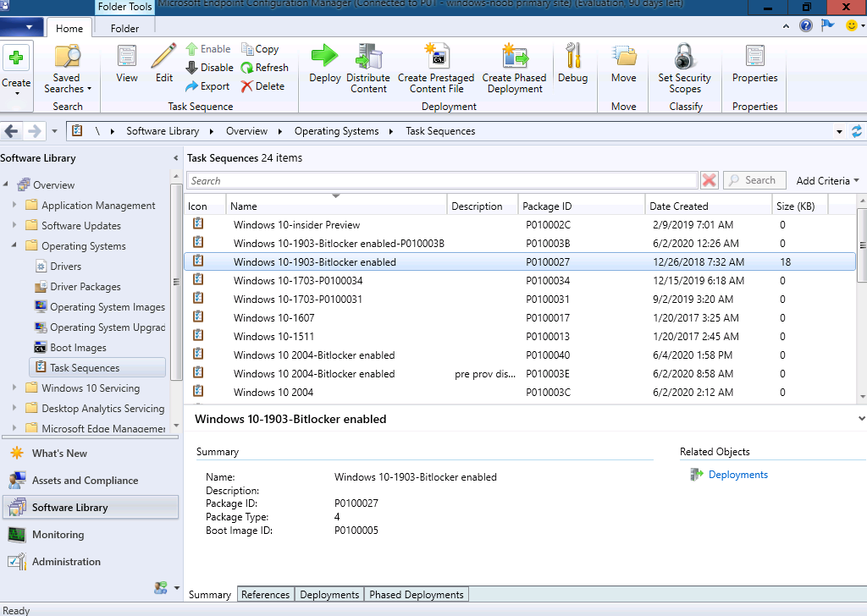
Task: Delete the selected task sequence
Action: (262, 86)
